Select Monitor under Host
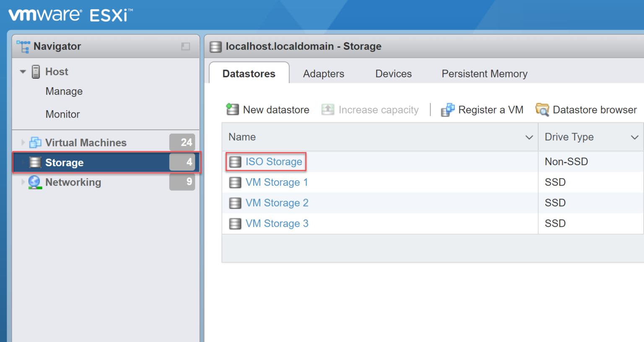This screenshot has height=342, width=644. click(62, 114)
